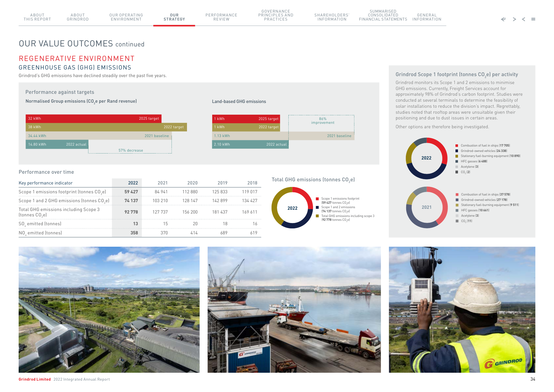Click the conveyor and wetlands aerial photo
Viewport: 554px width, 392px height.
tap(109, 310)
